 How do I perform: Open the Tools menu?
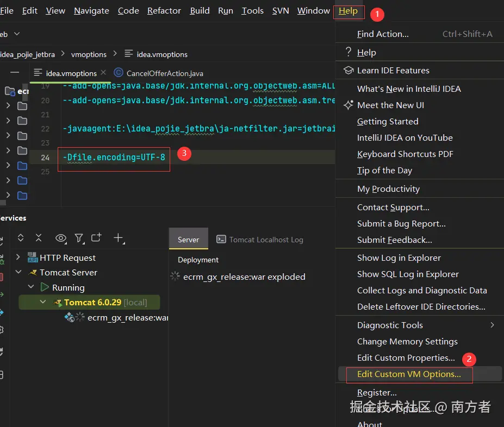252,11
